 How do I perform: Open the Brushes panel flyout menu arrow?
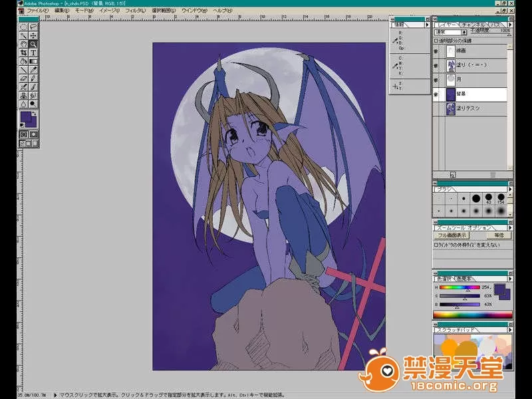509,190
